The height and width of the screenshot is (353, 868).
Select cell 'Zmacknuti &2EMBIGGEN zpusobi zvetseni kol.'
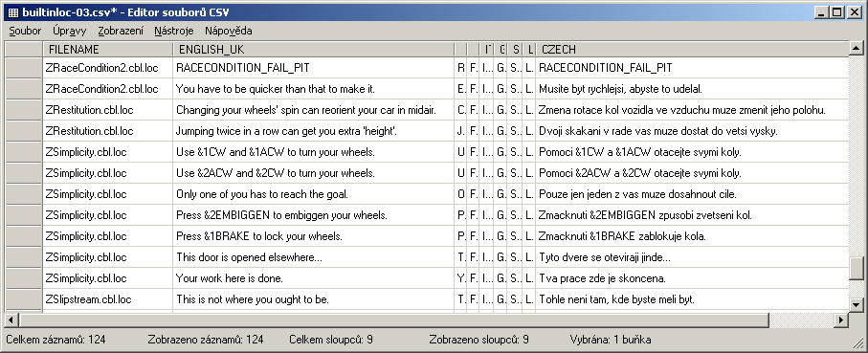tap(692, 214)
